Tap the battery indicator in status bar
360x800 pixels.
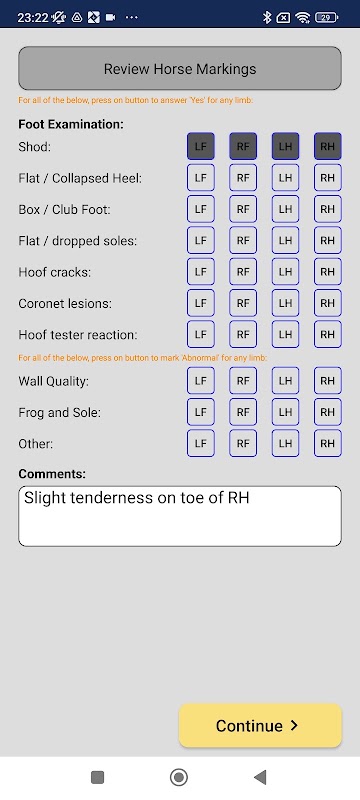pyautogui.click(x=326, y=18)
